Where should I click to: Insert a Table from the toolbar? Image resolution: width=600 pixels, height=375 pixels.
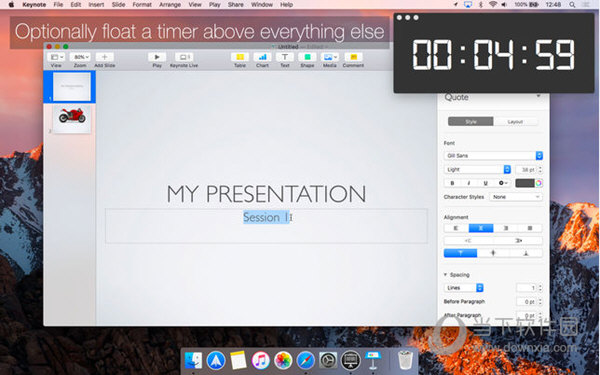(x=240, y=57)
